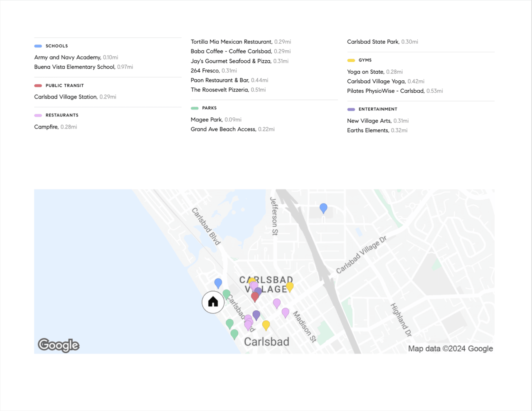Select Carlsbad State Park entry
Viewport: 532px width, 411px height.
coord(383,42)
